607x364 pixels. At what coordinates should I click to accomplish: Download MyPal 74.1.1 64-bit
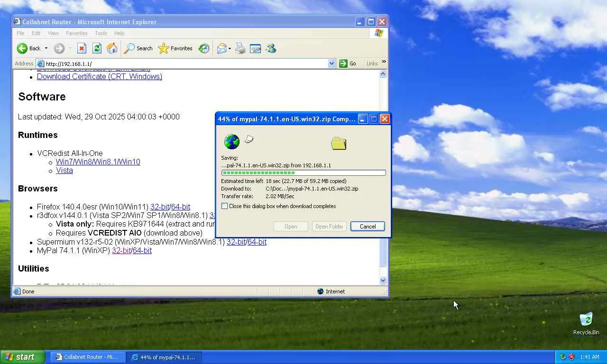tap(142, 250)
